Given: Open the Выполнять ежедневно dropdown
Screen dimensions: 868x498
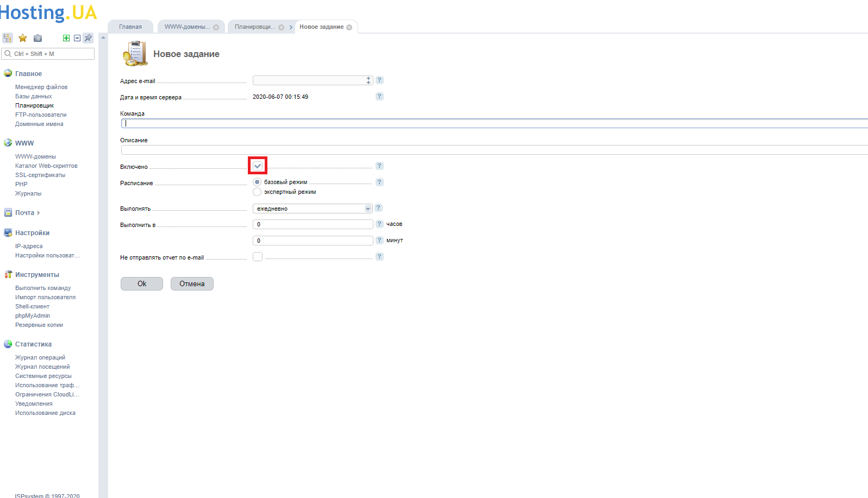Looking at the screenshot, I should pos(313,209).
